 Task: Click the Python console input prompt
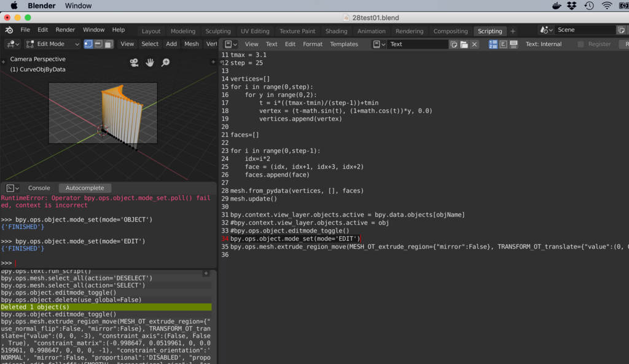point(108,263)
